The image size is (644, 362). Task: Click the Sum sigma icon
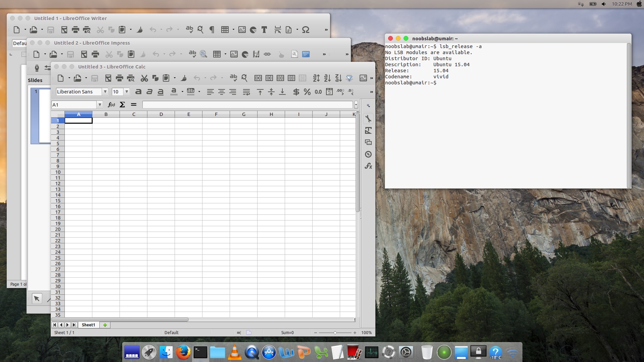[x=122, y=105]
